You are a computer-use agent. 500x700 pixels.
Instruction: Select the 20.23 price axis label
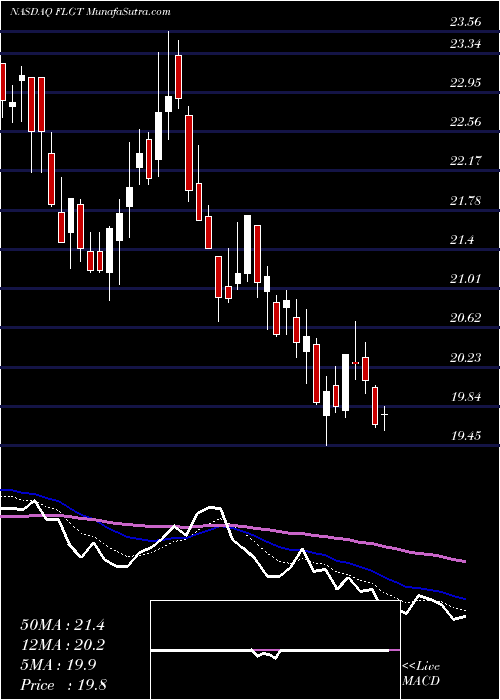(466, 357)
